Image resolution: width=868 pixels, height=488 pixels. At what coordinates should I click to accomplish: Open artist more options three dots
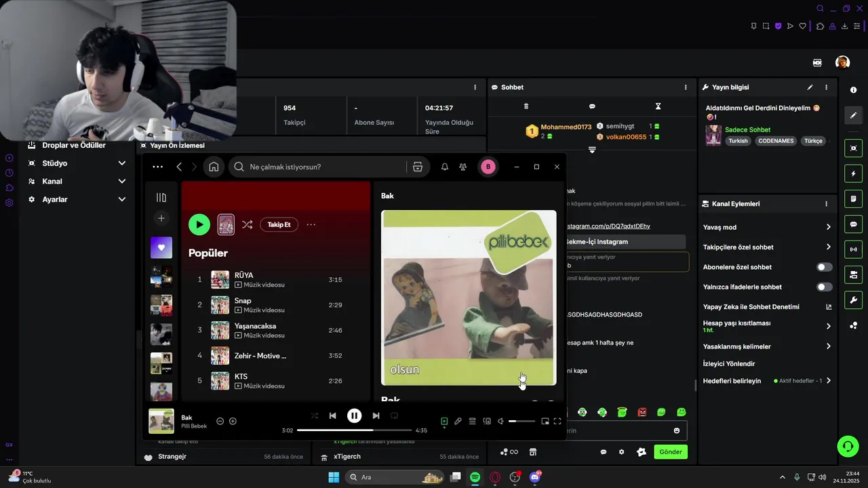click(x=311, y=224)
